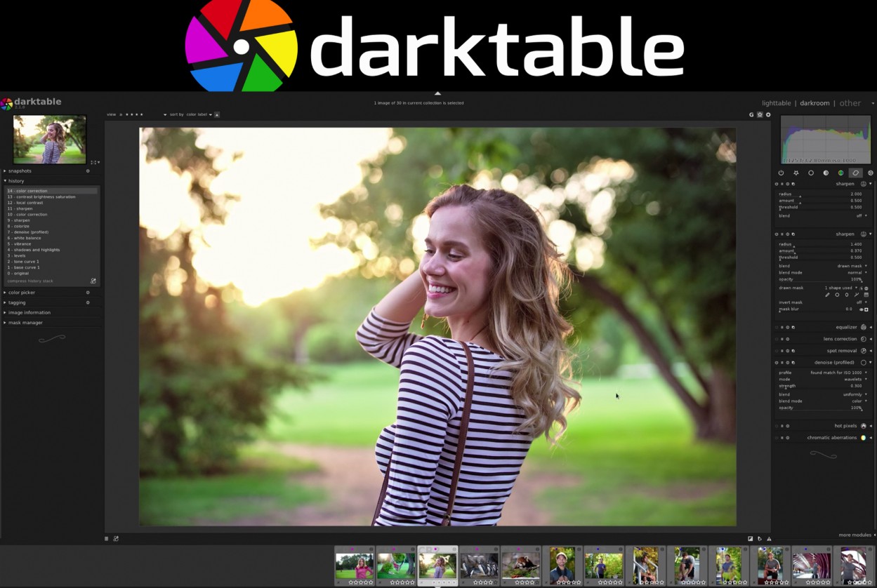Click color picker panel reset icon
The image size is (877, 588).
pyautogui.click(x=88, y=293)
